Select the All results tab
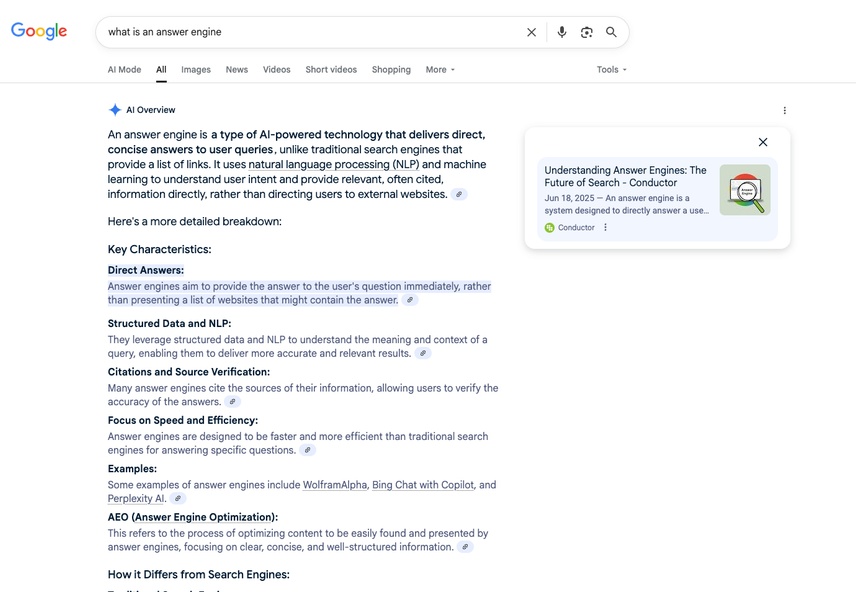 (161, 70)
